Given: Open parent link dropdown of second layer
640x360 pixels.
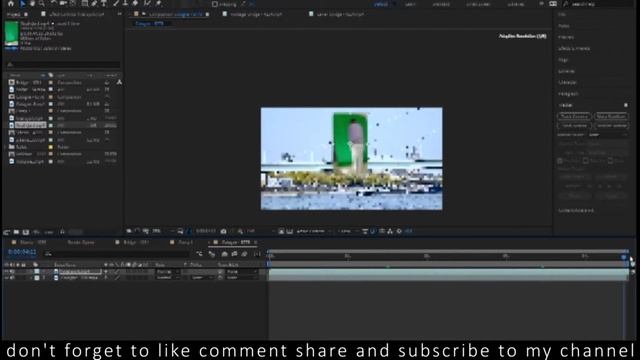Looking at the screenshot, I should tap(241, 278).
